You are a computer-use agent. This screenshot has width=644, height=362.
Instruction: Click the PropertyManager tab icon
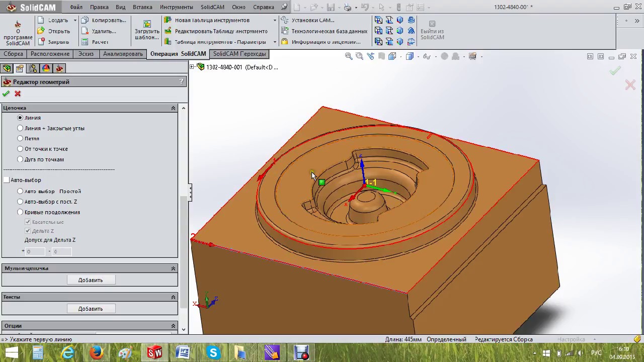(20, 68)
